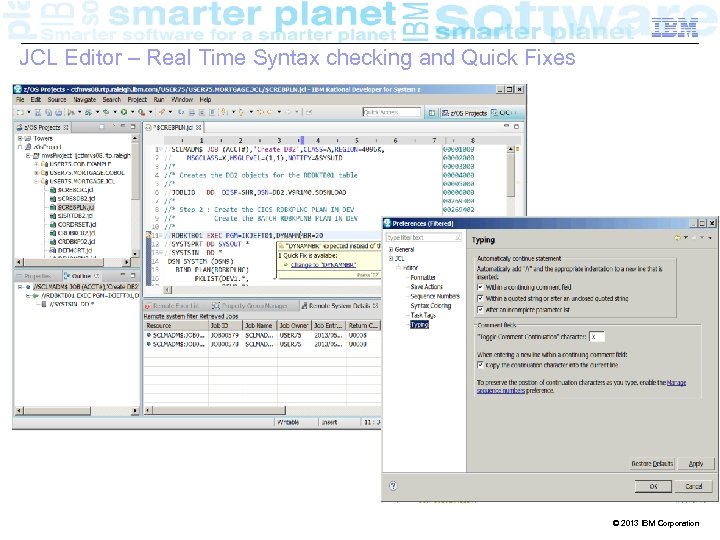Screen dimensions: 720x540
Task: Open the Source menu
Action: (56, 100)
